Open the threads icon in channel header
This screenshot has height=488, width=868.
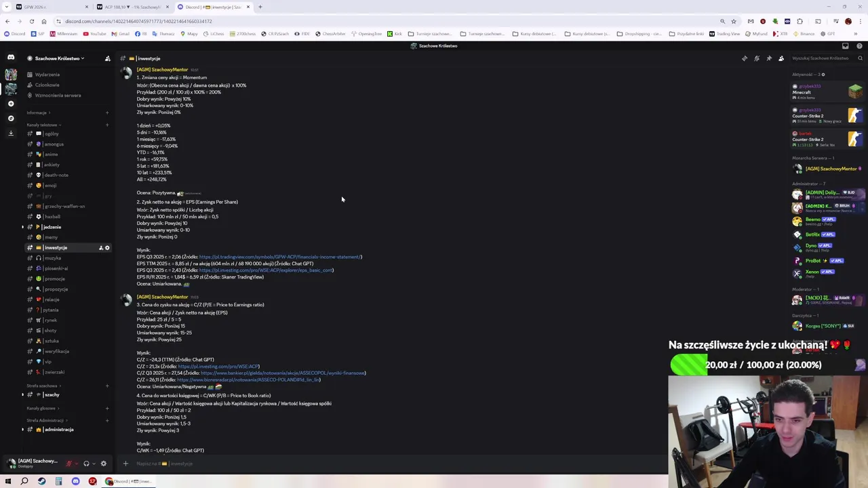coord(745,58)
